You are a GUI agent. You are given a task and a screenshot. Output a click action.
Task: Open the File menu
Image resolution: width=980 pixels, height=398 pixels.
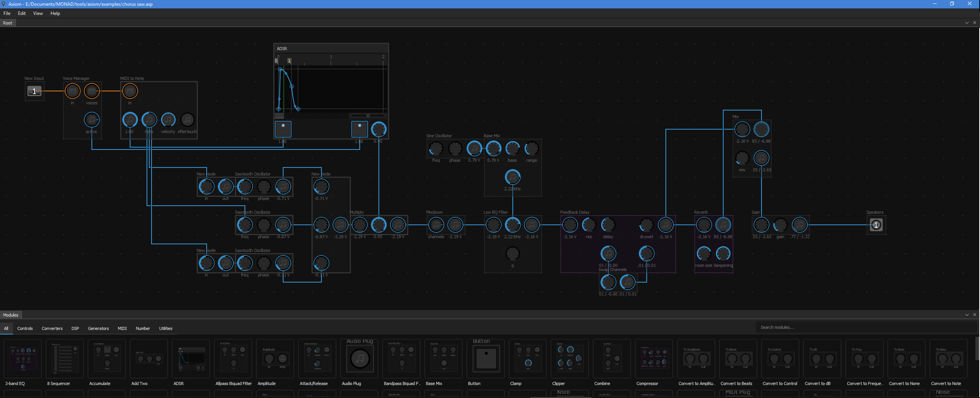(7, 13)
